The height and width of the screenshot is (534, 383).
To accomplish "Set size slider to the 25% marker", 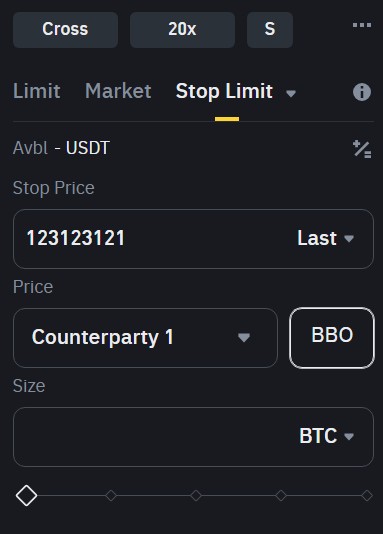I will (x=111, y=496).
